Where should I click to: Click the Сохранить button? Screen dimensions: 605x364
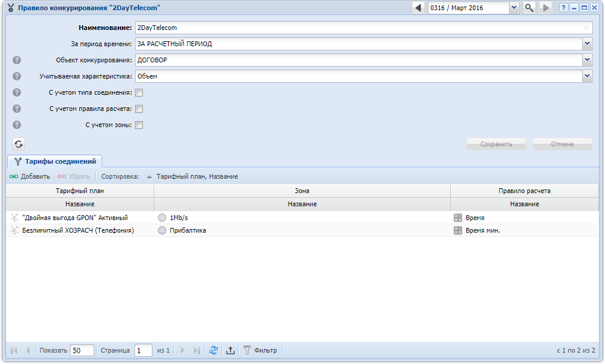coord(496,144)
